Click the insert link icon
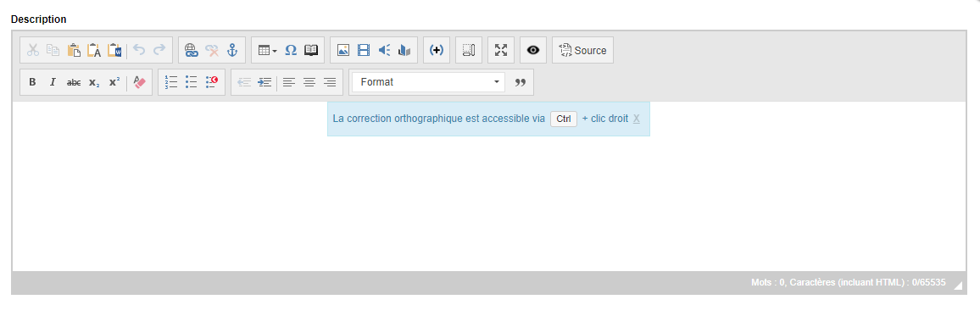The image size is (980, 316). [x=192, y=51]
